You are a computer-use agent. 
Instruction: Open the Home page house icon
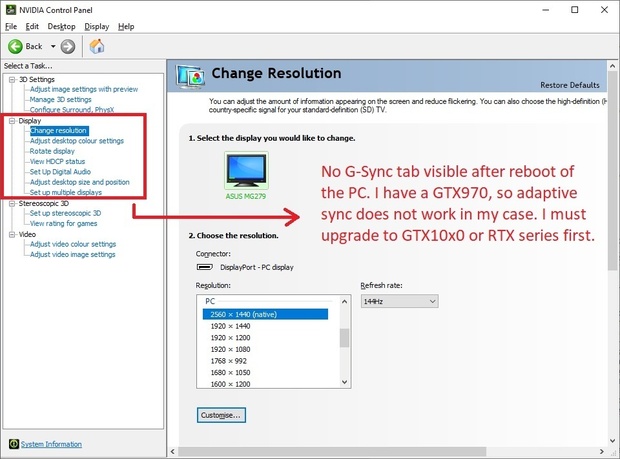[x=97, y=46]
